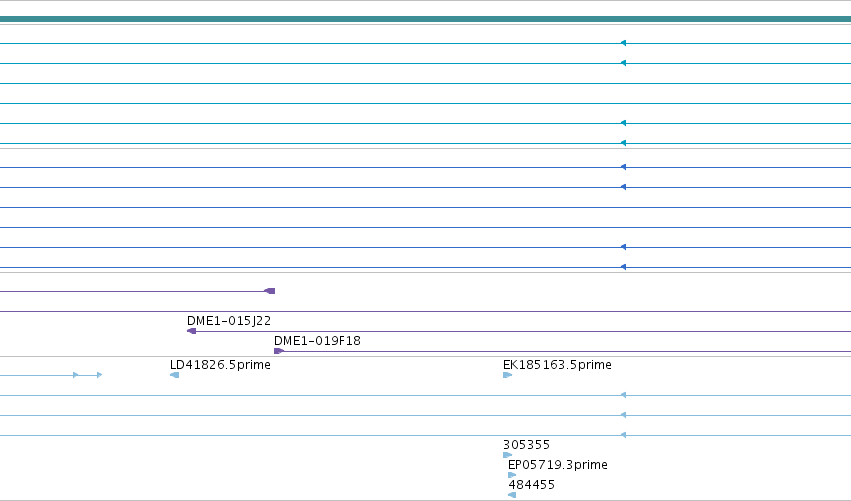Screen dimensions: 851x501
Task: Select the EK185163.5prime label
Action: click(557, 365)
